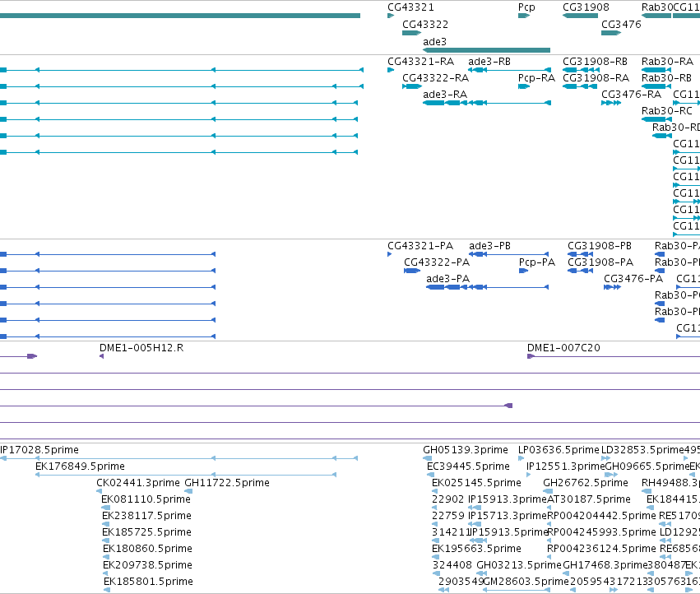Viewport: 700px width, 594px height.
Task: Click the CG43322 gene label
Action: tap(425, 25)
